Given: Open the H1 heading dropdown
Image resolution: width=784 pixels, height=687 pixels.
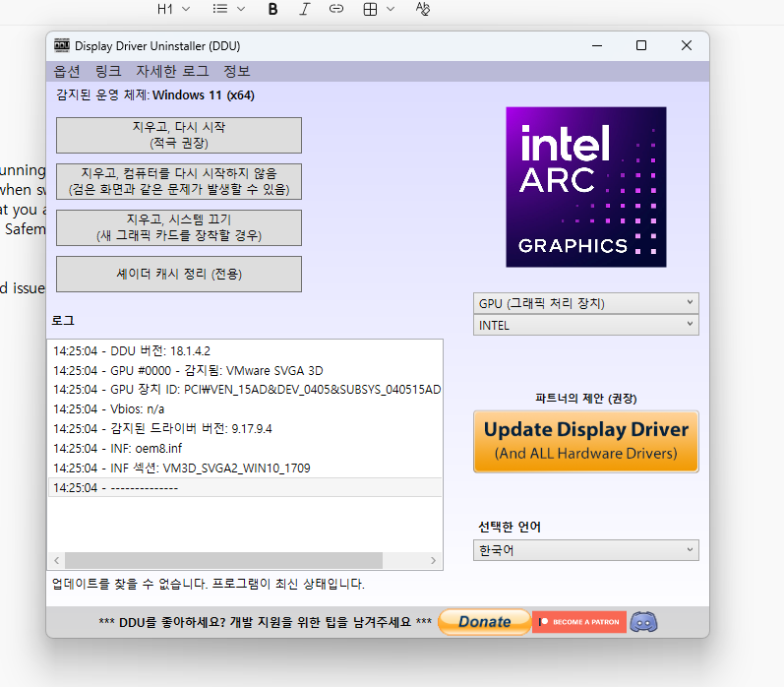Looking at the screenshot, I should pyautogui.click(x=173, y=9).
